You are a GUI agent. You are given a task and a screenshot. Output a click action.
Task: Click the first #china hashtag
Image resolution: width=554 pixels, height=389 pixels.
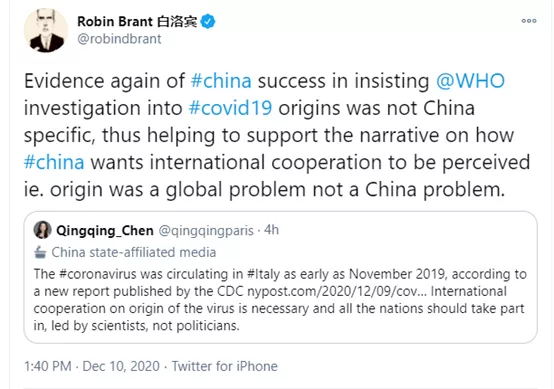pyautogui.click(x=221, y=81)
